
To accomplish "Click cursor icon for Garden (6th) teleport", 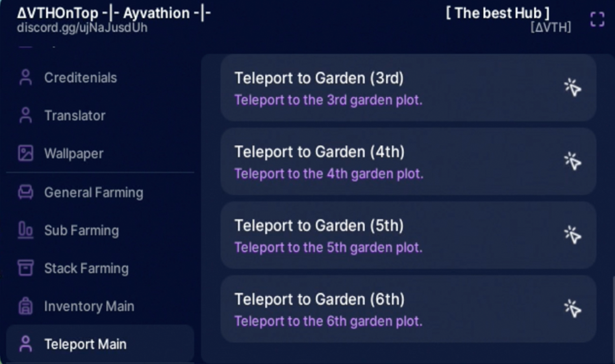I will (x=573, y=309).
